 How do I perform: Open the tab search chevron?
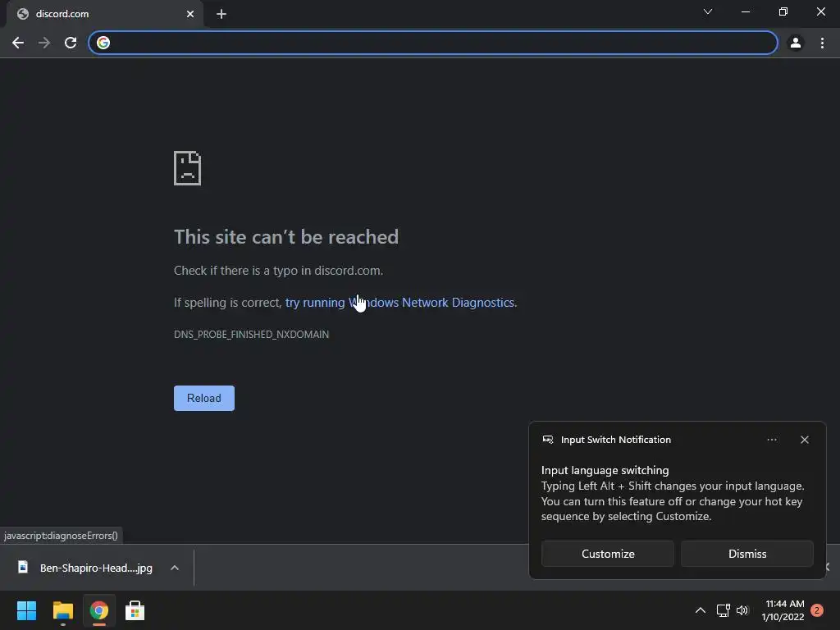click(708, 11)
